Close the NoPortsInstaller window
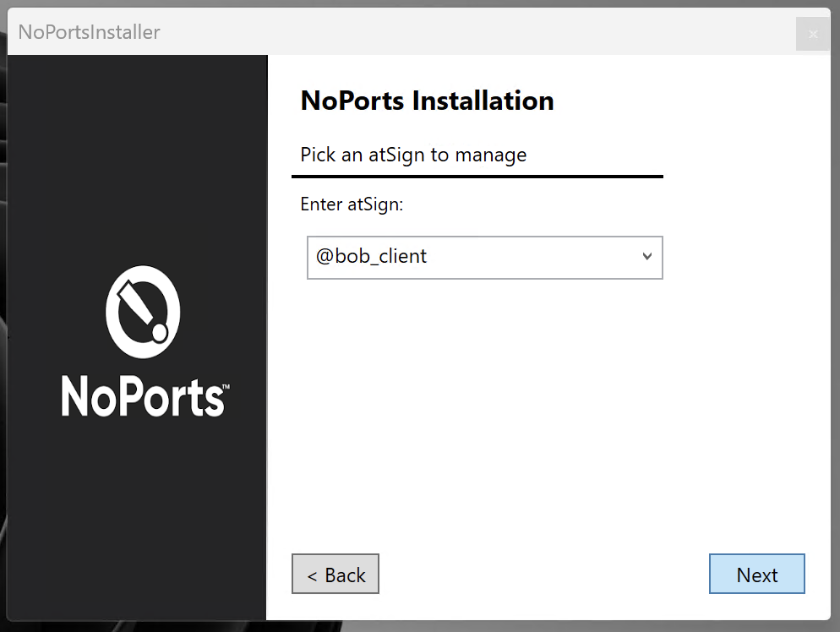840x632 pixels. [x=812, y=34]
